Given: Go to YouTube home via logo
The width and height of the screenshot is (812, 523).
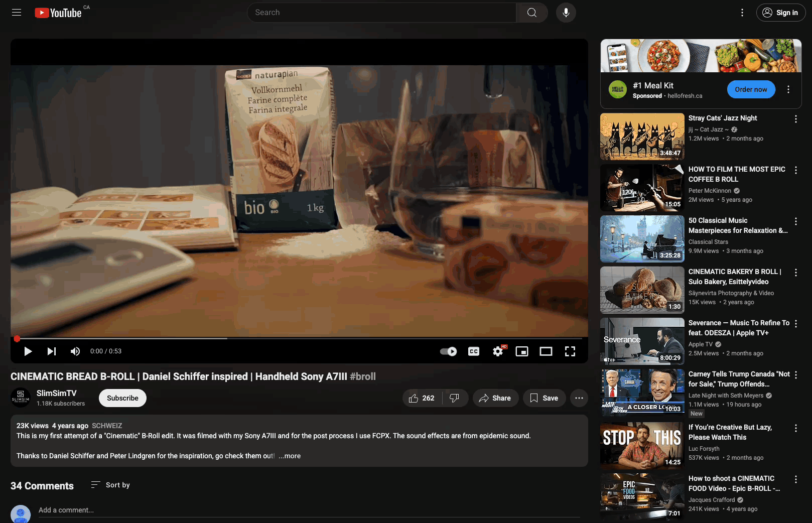Looking at the screenshot, I should coord(58,13).
